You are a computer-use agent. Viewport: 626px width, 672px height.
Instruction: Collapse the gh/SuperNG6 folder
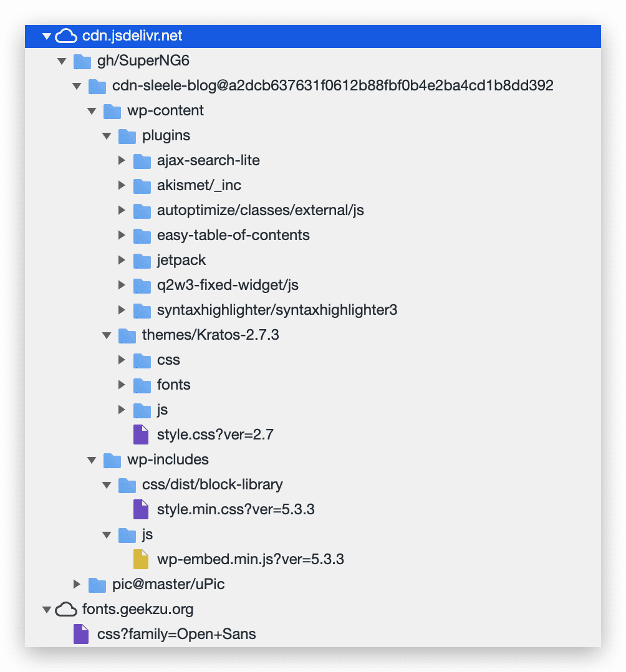62,61
